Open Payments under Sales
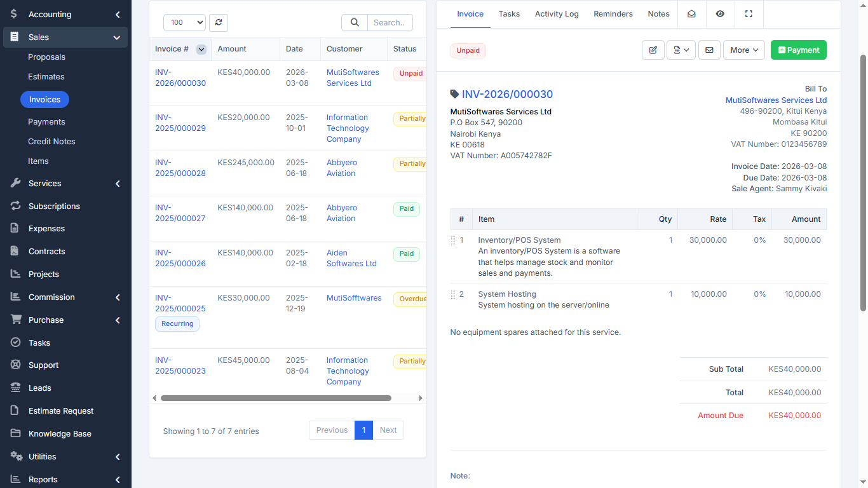The height and width of the screenshot is (488, 868). 46,121
